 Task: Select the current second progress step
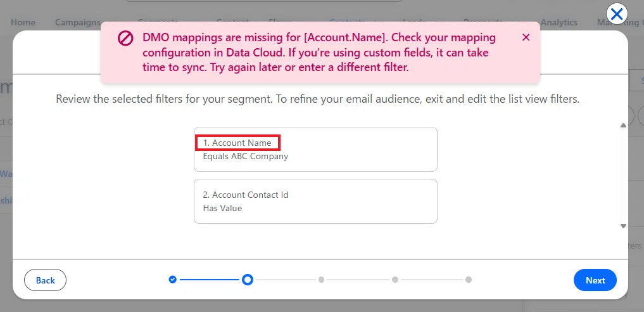(x=247, y=280)
